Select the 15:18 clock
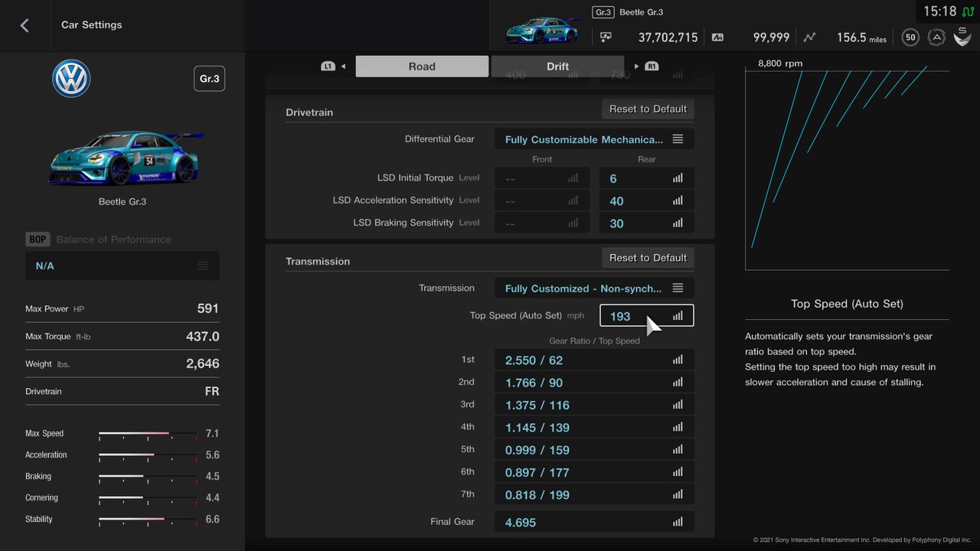980x551 pixels. tap(939, 11)
